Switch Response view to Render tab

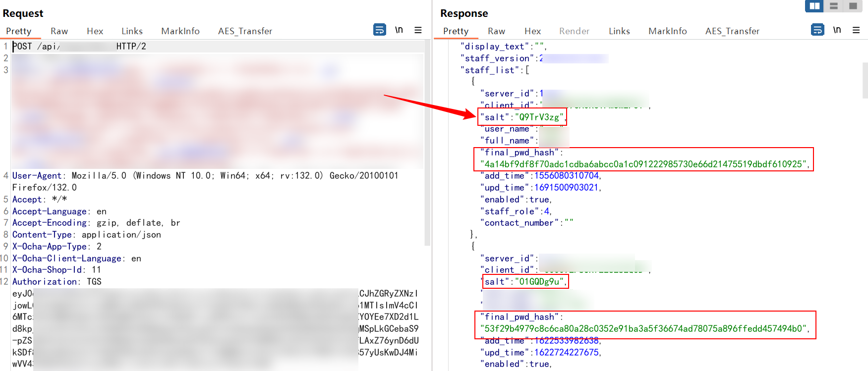pyautogui.click(x=574, y=31)
